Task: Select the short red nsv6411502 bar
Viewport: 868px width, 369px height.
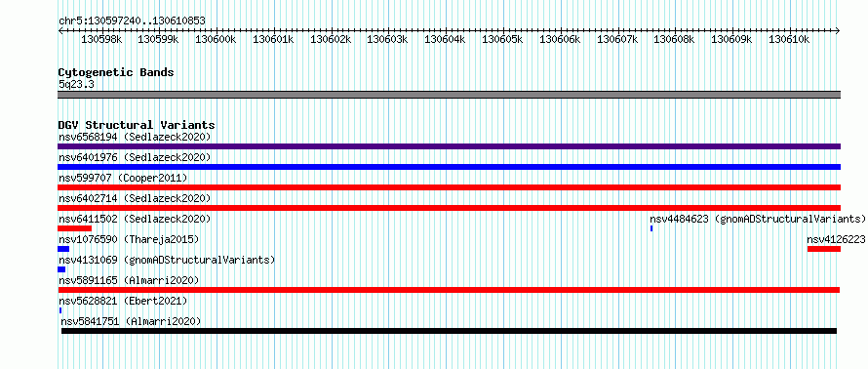Action: pyautogui.click(x=75, y=228)
